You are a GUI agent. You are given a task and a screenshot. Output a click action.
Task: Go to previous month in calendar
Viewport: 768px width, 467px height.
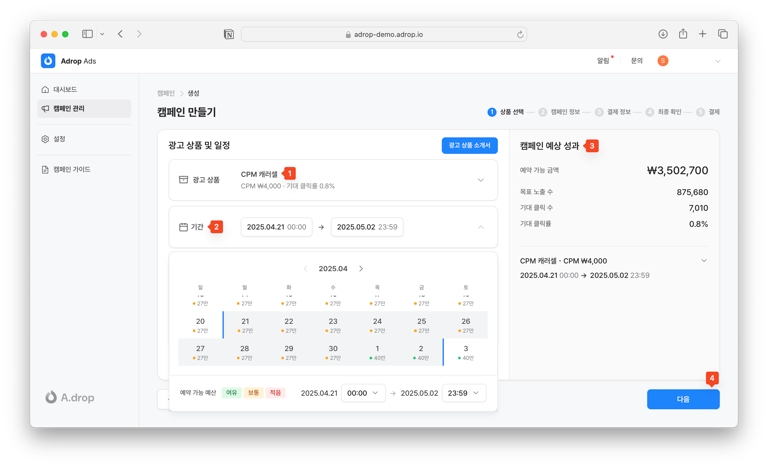306,269
